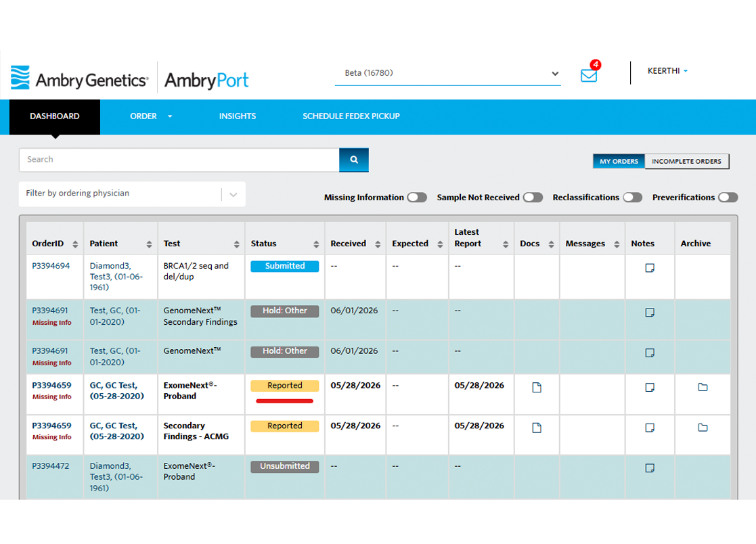Click the Submitted status badge
The width and height of the screenshot is (756, 544).
tap(284, 266)
